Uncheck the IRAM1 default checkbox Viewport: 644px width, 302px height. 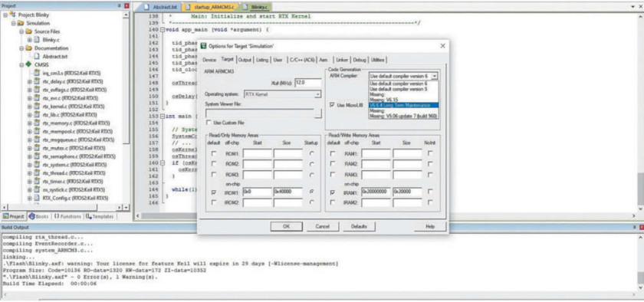click(x=332, y=192)
